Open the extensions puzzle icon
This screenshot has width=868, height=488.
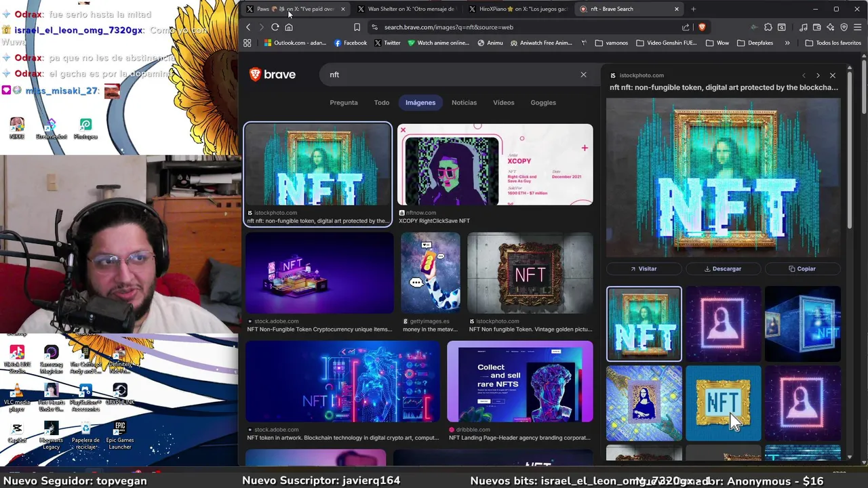[768, 27]
